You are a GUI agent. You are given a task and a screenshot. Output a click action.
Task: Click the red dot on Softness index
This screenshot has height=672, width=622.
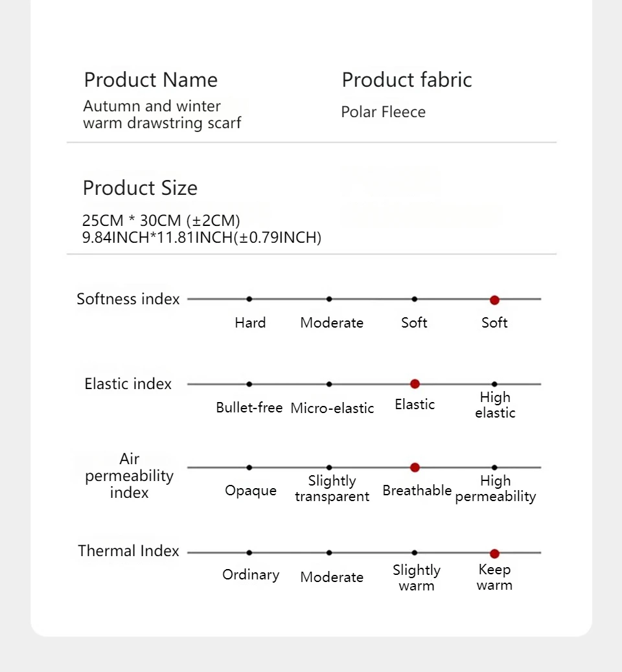click(x=494, y=300)
